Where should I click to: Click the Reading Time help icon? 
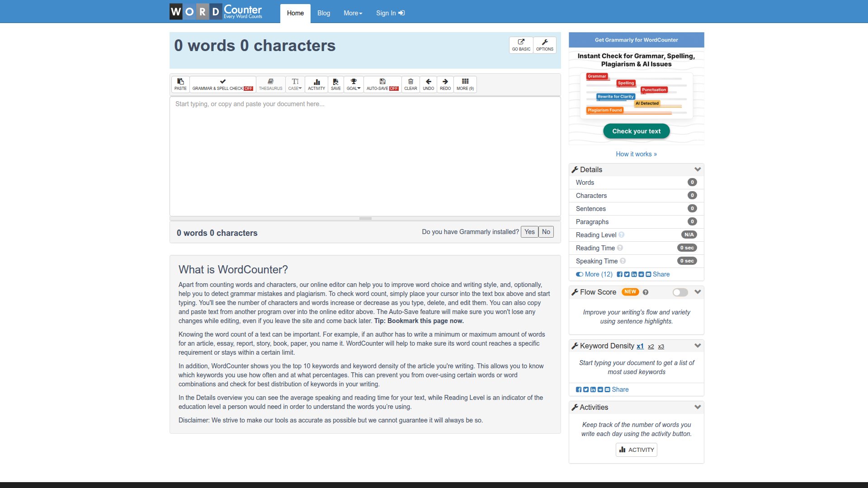pos(620,248)
